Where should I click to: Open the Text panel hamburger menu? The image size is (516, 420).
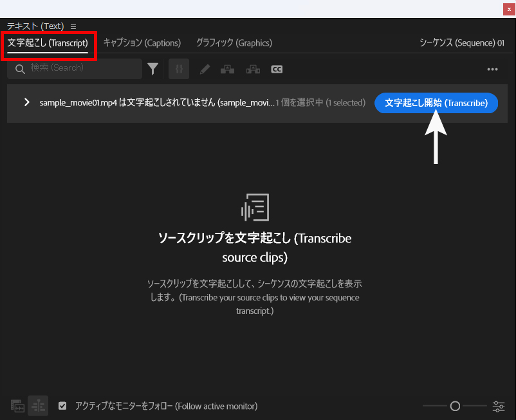(x=73, y=26)
